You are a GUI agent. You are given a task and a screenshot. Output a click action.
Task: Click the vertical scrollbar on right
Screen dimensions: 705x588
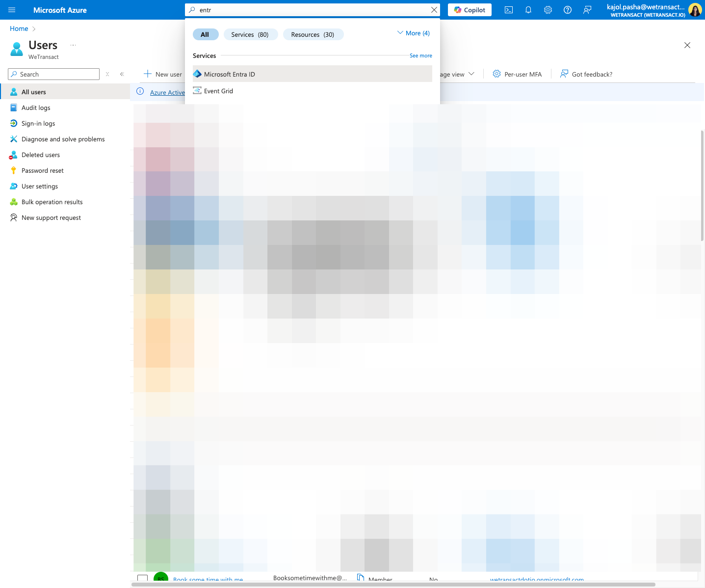click(x=702, y=186)
